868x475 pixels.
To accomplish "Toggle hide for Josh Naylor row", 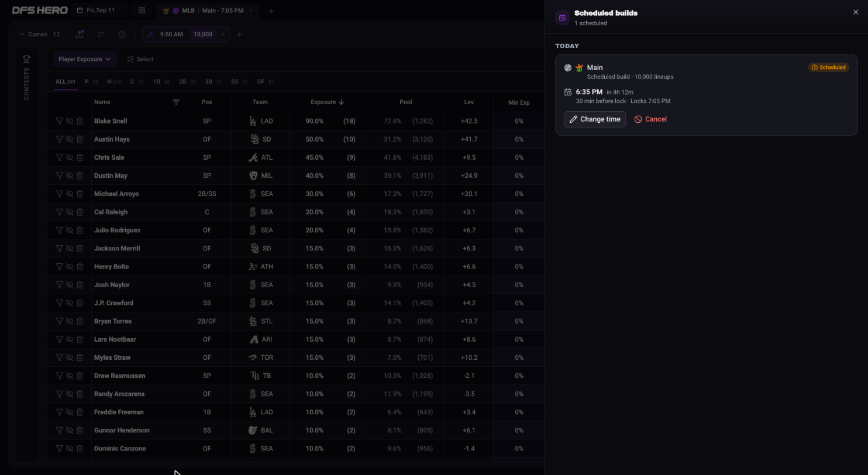I will [70, 284].
